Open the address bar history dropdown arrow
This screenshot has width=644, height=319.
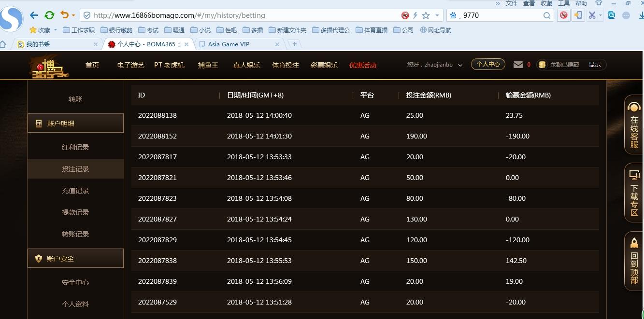(x=437, y=15)
